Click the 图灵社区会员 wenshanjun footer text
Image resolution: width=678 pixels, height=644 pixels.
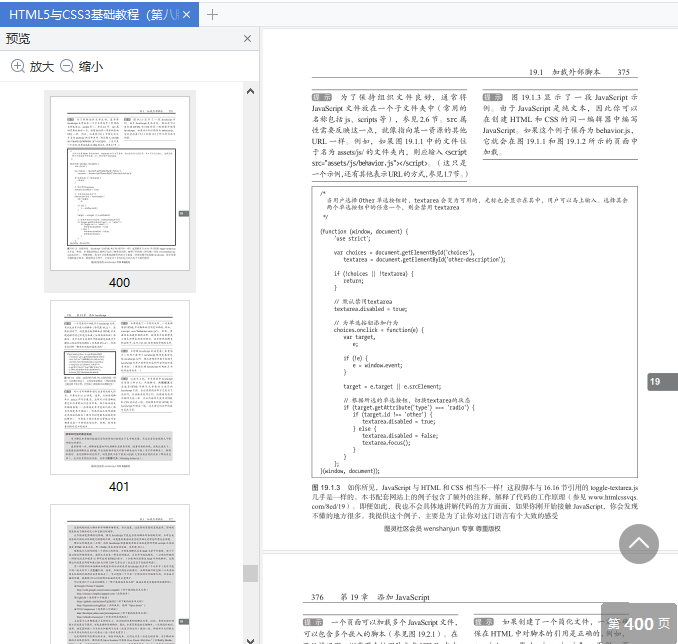(442, 529)
